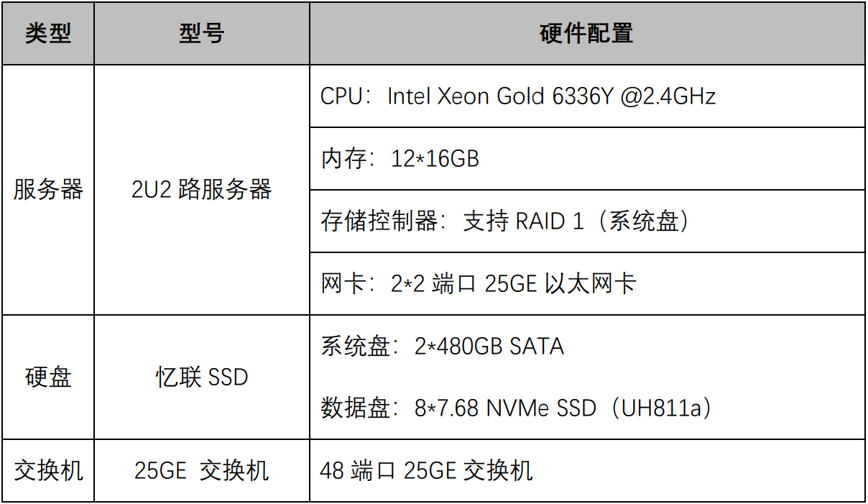Click the 类型 column header
868x504 pixels.
(48, 34)
